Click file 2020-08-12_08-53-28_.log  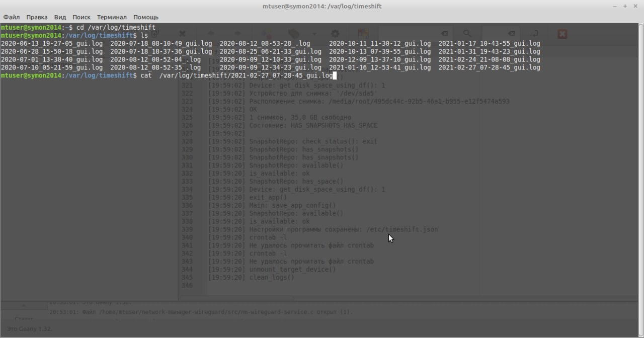click(265, 43)
